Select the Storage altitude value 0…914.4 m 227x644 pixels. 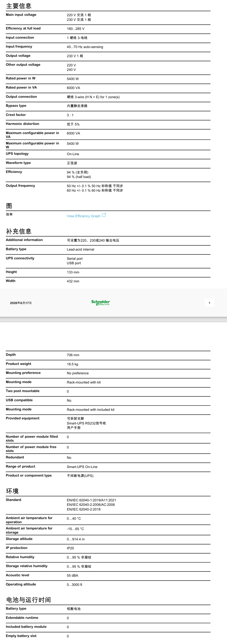click(x=76, y=539)
